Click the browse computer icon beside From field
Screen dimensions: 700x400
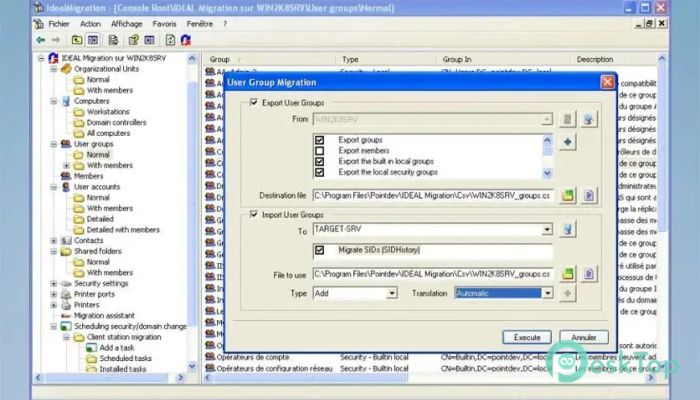coord(588,119)
